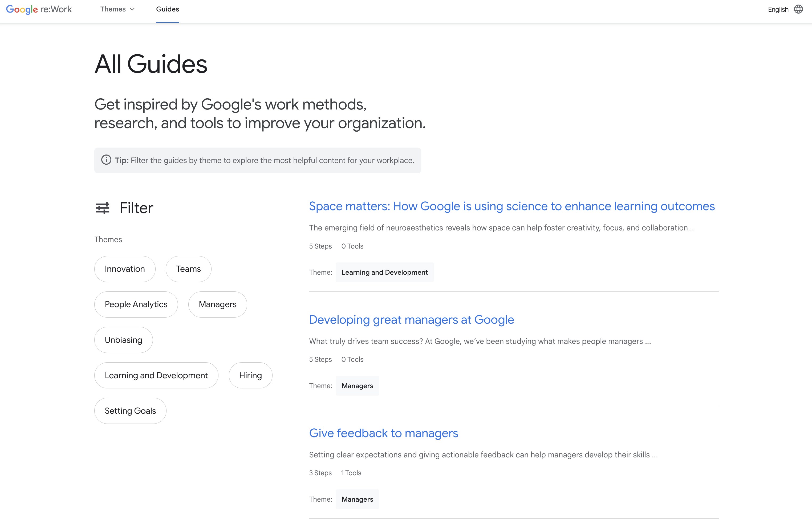812x528 pixels.
Task: Toggle Learning and Development filter chip
Action: click(156, 375)
